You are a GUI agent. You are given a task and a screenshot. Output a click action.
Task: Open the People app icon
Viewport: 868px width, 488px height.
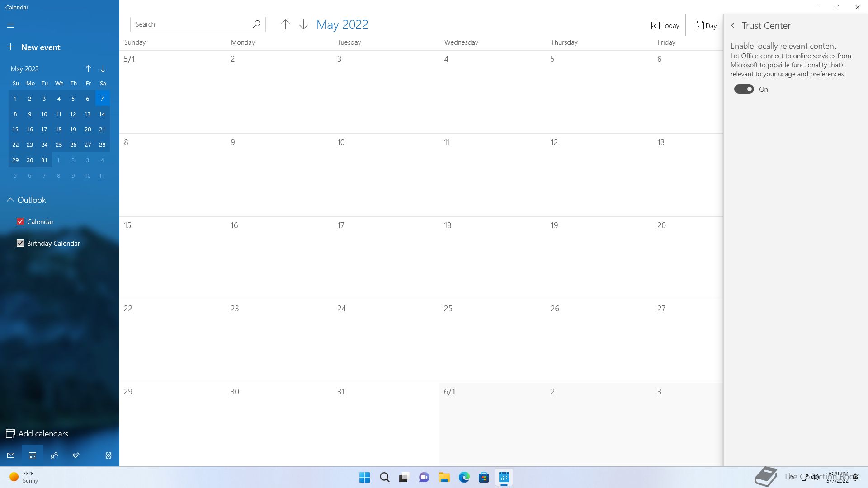[x=54, y=455]
